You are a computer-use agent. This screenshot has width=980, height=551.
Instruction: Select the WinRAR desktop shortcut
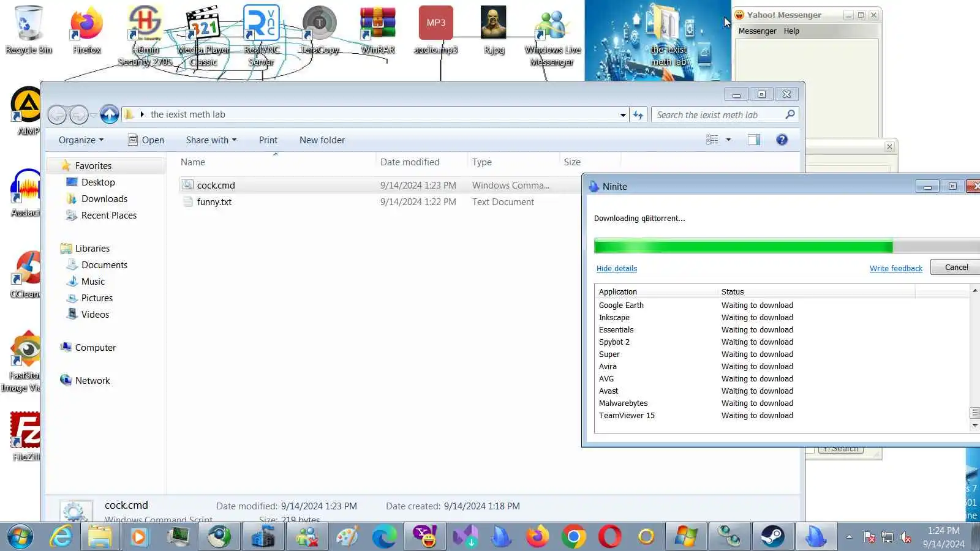coord(378,29)
